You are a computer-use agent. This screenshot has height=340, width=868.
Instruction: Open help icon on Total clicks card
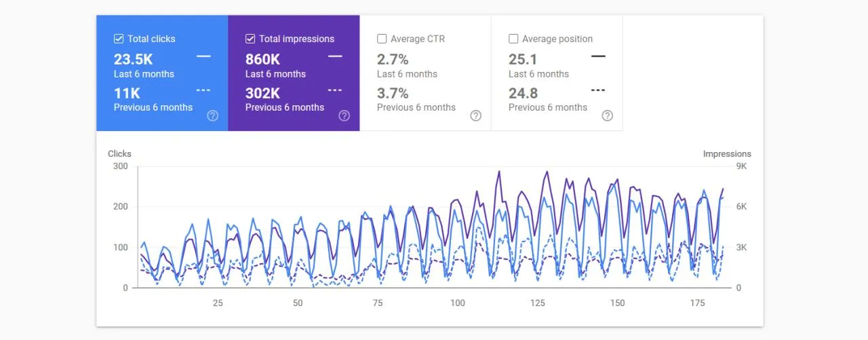pyautogui.click(x=212, y=115)
